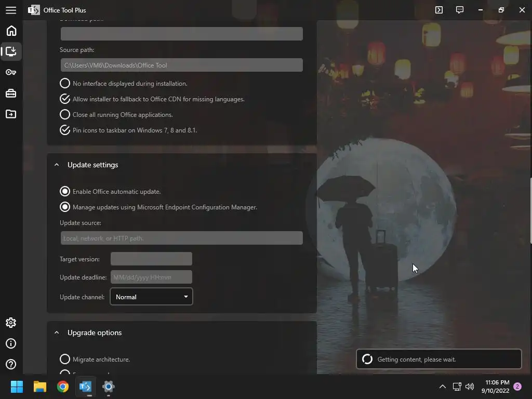Uncheck Allow installer fallback to Office CDN
532x399 pixels.
pyautogui.click(x=65, y=99)
